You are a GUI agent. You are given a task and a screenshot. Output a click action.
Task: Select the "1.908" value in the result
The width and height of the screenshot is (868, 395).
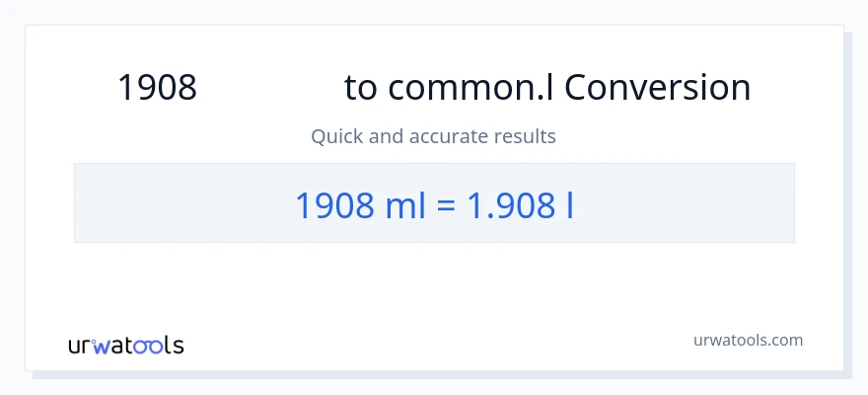508,204
